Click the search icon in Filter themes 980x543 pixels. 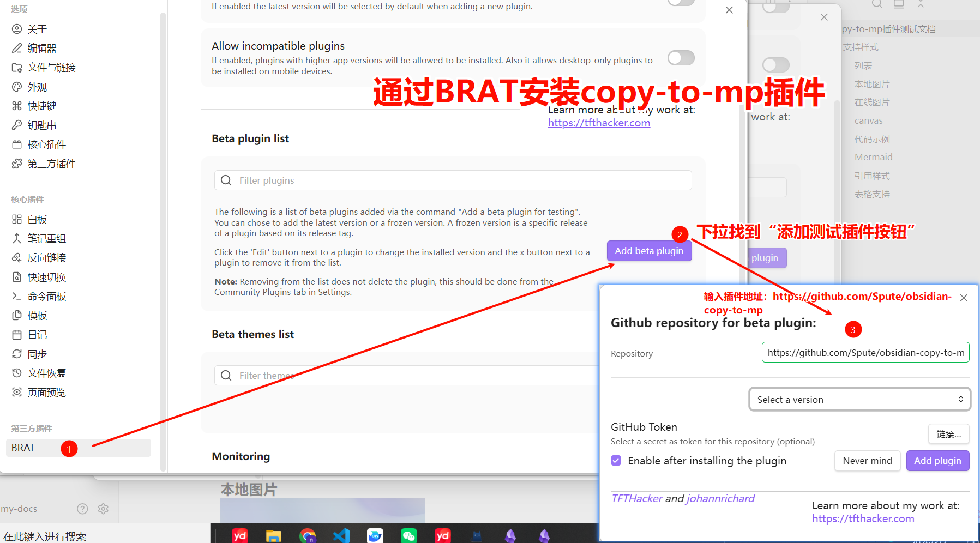[226, 376]
